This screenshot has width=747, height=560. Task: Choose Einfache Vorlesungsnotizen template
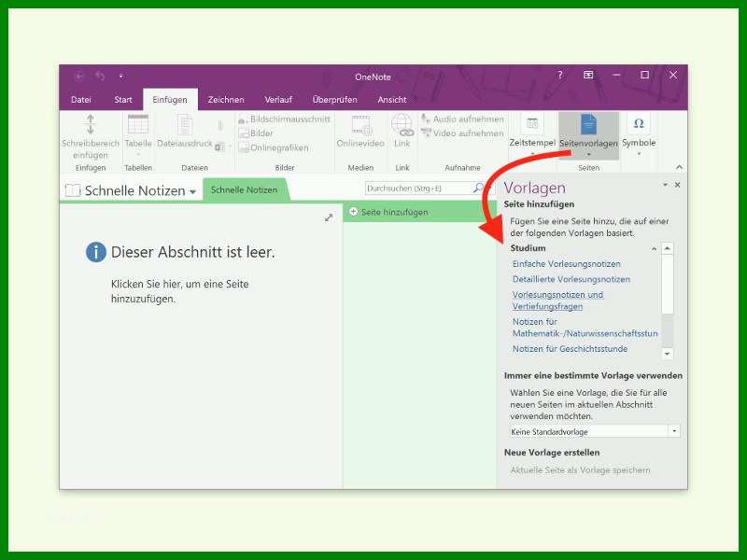567,264
